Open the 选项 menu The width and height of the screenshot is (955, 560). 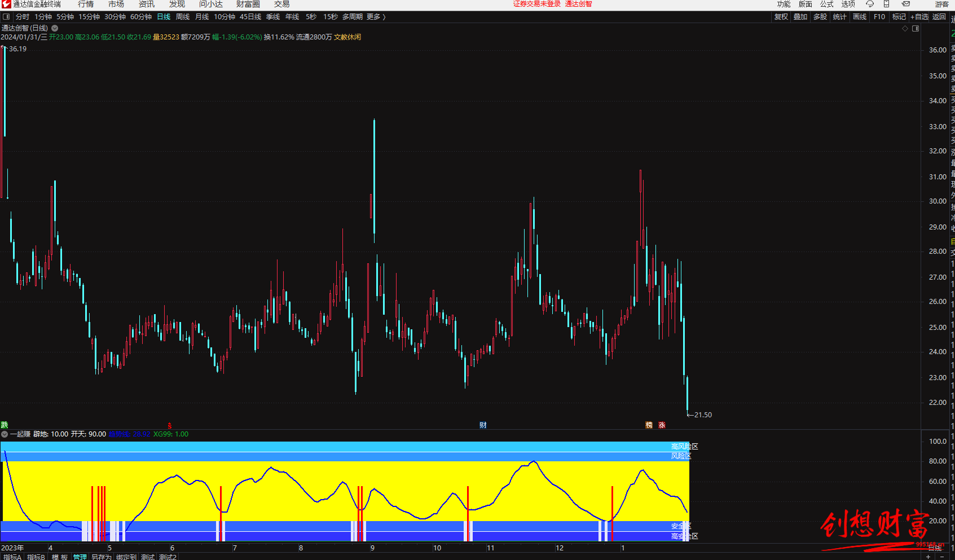848,4
